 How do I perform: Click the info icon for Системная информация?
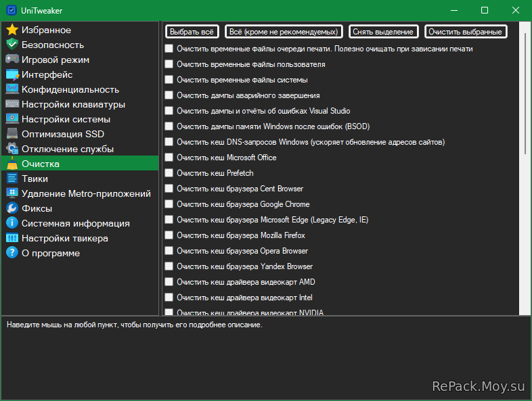(x=12, y=223)
